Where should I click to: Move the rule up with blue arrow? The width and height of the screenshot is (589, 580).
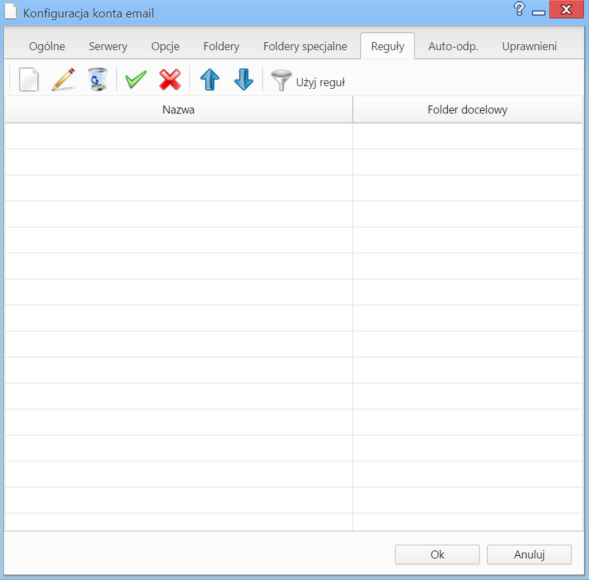[x=210, y=79]
